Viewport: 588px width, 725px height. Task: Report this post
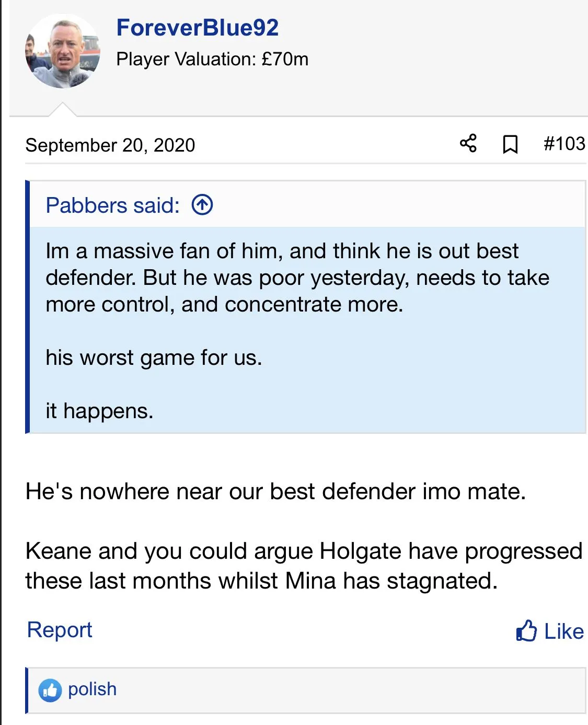click(60, 630)
